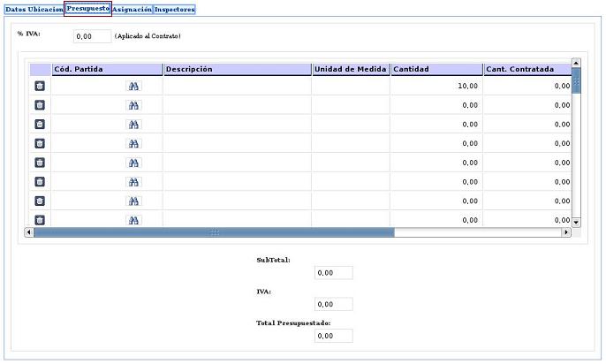Click the first row's Cantidad field showing 10,00
The image size is (606, 364).
click(x=436, y=87)
